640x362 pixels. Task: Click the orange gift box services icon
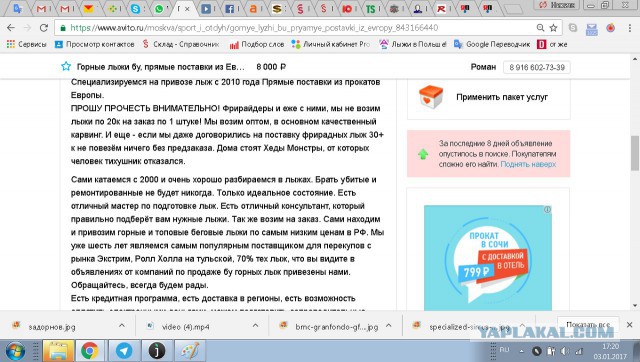point(431,97)
